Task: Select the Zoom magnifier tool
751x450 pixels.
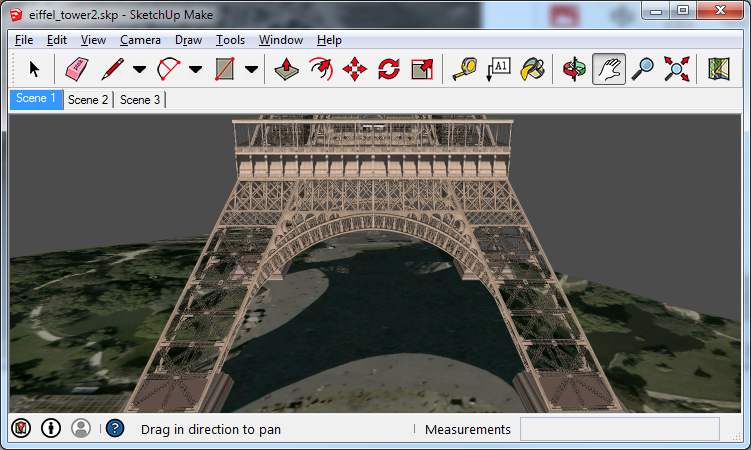Action: click(x=642, y=69)
